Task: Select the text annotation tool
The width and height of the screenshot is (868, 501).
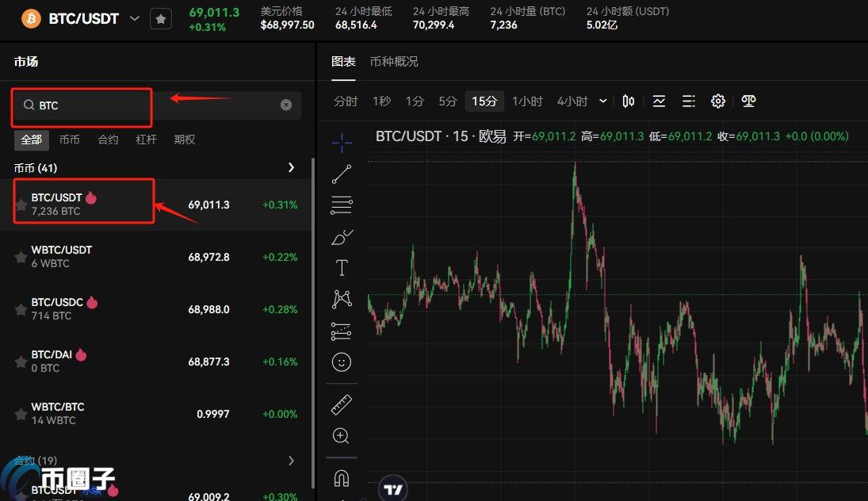Action: (342, 268)
